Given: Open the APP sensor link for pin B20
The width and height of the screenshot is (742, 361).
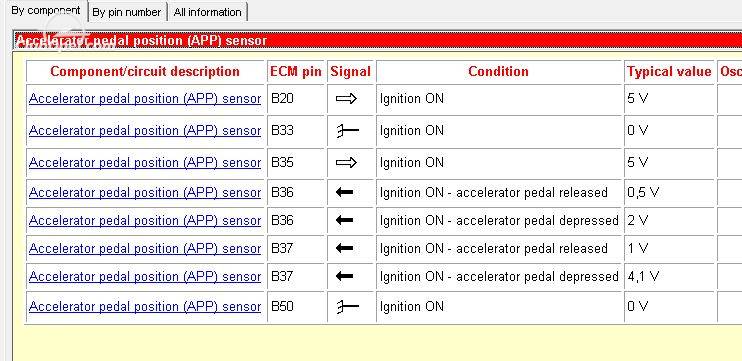Looking at the screenshot, I should pos(145,99).
